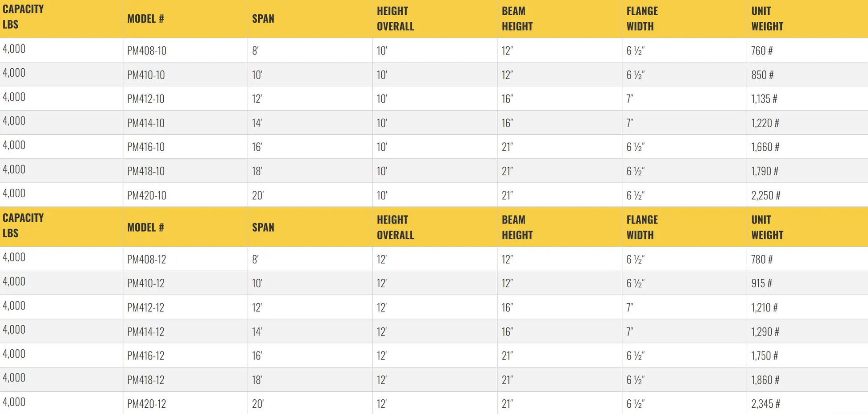
Task: Click model PM410-12 in the table
Action: pyautogui.click(x=146, y=284)
